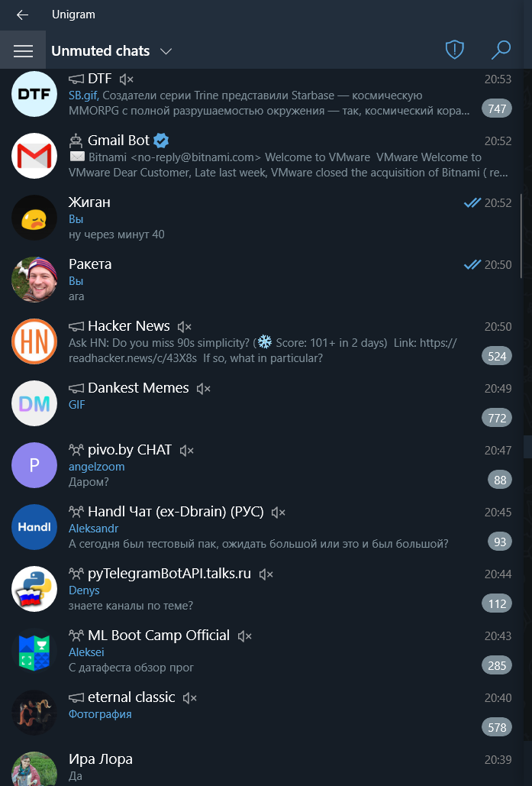This screenshot has width=532, height=786.
Task: Open Жиган chat via its avatar
Action: [33, 218]
